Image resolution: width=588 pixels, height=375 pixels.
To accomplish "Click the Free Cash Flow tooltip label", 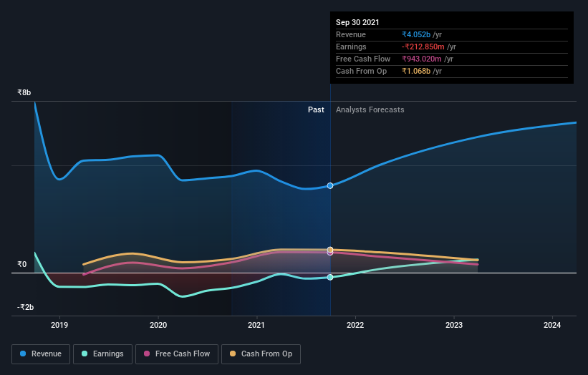I will point(363,59).
